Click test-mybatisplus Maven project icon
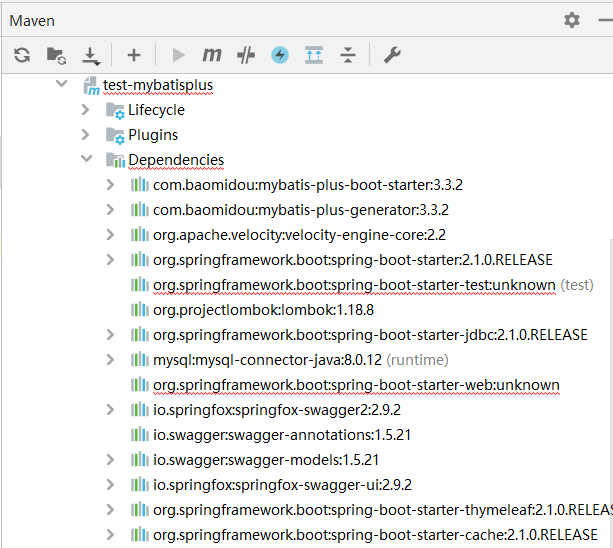This screenshot has height=548, width=613. (91, 86)
